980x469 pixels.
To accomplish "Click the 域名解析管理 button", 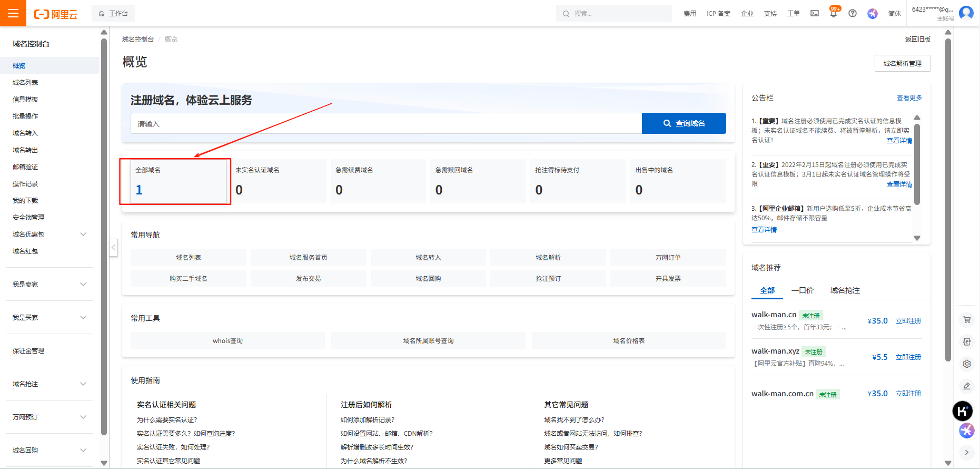I will coord(902,63).
